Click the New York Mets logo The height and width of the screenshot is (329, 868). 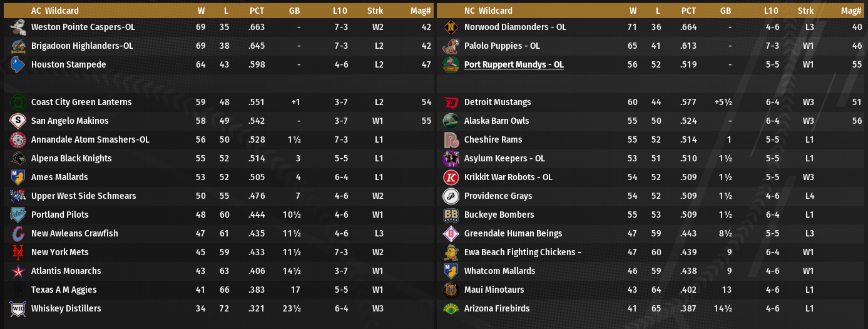pos(18,252)
